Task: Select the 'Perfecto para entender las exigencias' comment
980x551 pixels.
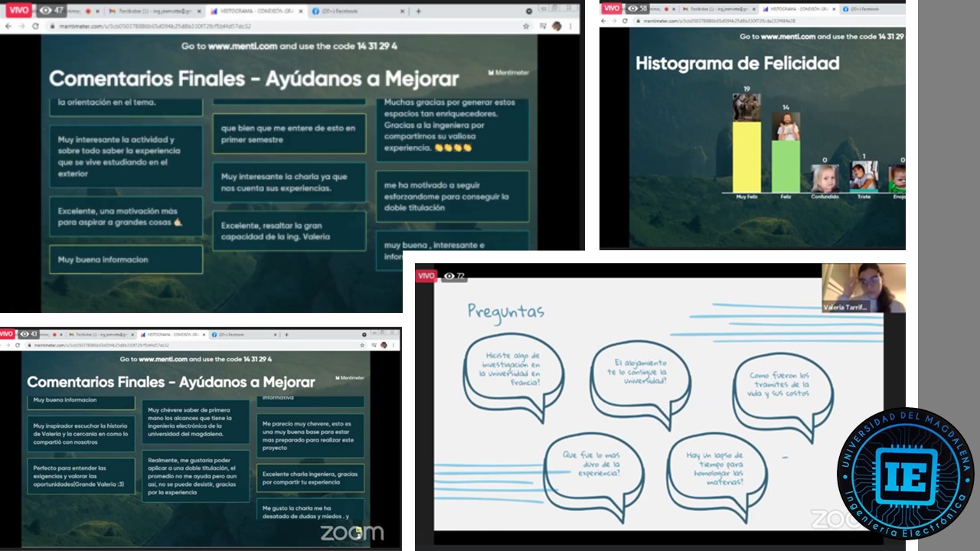Action: [x=81, y=476]
